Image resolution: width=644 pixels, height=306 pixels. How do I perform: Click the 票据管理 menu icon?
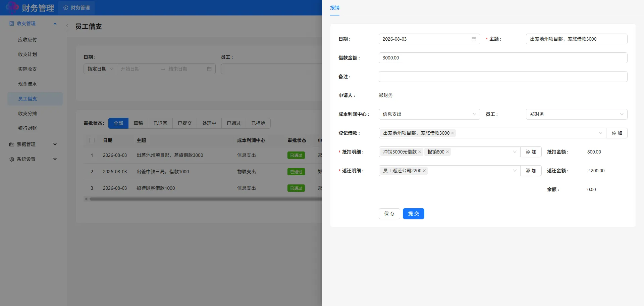pos(12,144)
